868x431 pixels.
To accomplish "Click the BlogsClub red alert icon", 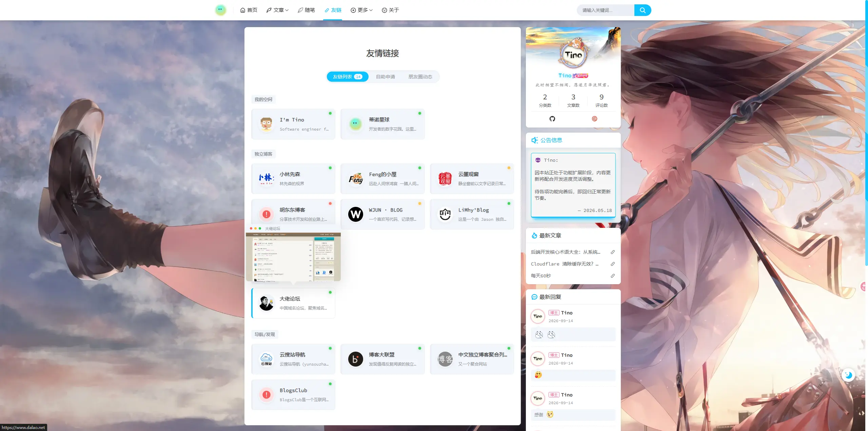I will 267,395.
